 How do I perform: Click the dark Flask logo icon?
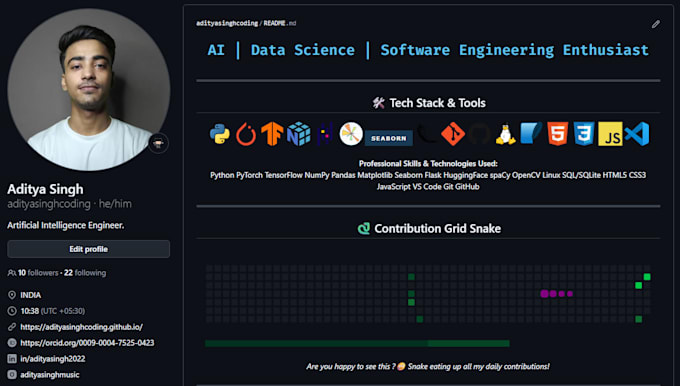(427, 134)
